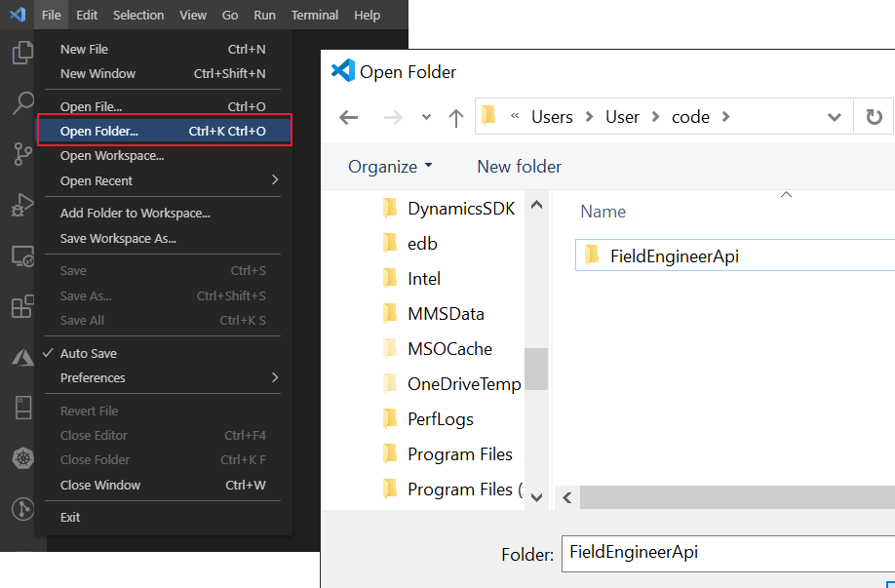
Task: Choose Add Folder to Workspace...
Action: click(x=163, y=213)
